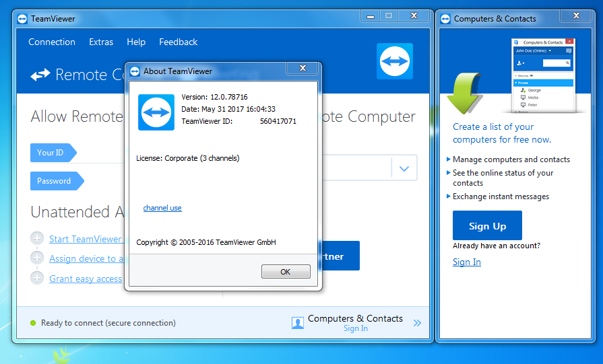603x364 pixels.
Task: Click the Version 12.0.78716 text
Action: tap(215, 97)
